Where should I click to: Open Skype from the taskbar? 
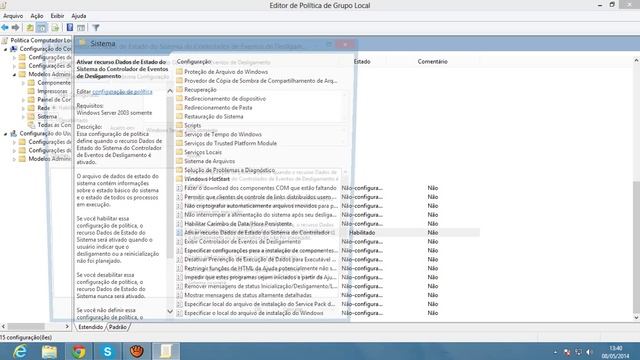[x=108, y=351]
